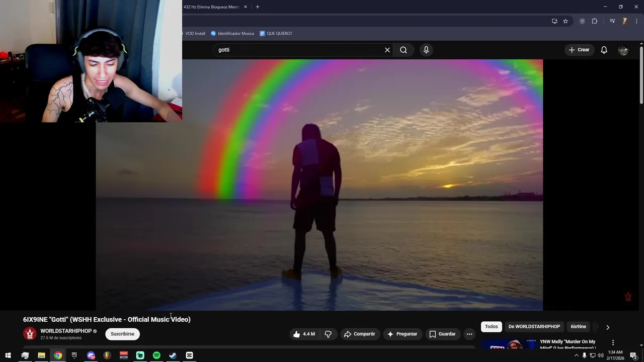Start voice search with the microphone icon
The image size is (644, 362).
[426, 50]
